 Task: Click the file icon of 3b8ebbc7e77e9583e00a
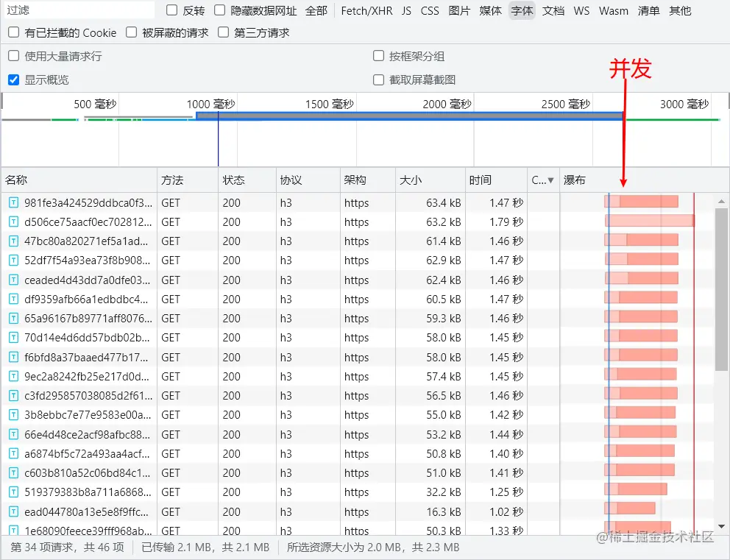pyautogui.click(x=14, y=415)
